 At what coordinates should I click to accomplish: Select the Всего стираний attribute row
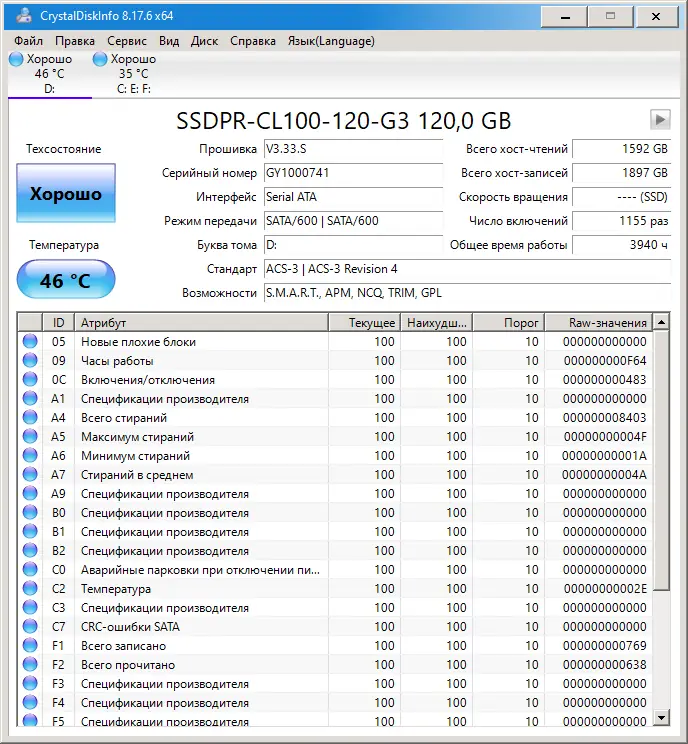click(335, 418)
